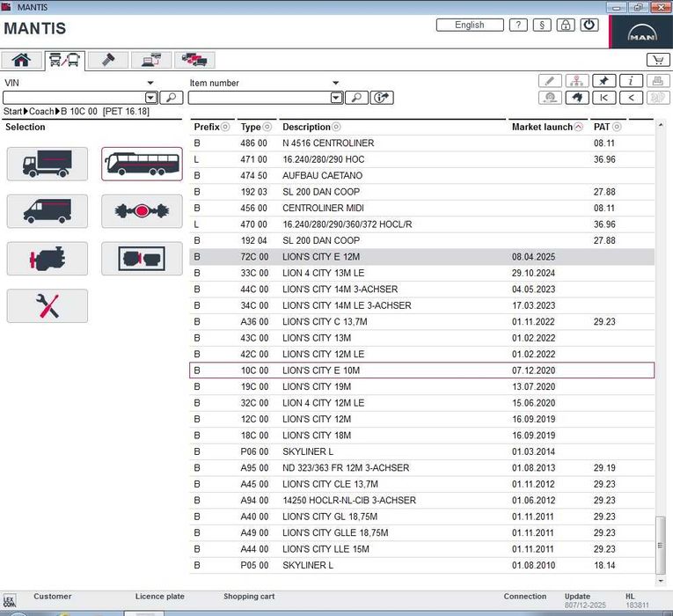Select the Tools wrench category tile
Screen dimensions: 673x616
point(48,305)
